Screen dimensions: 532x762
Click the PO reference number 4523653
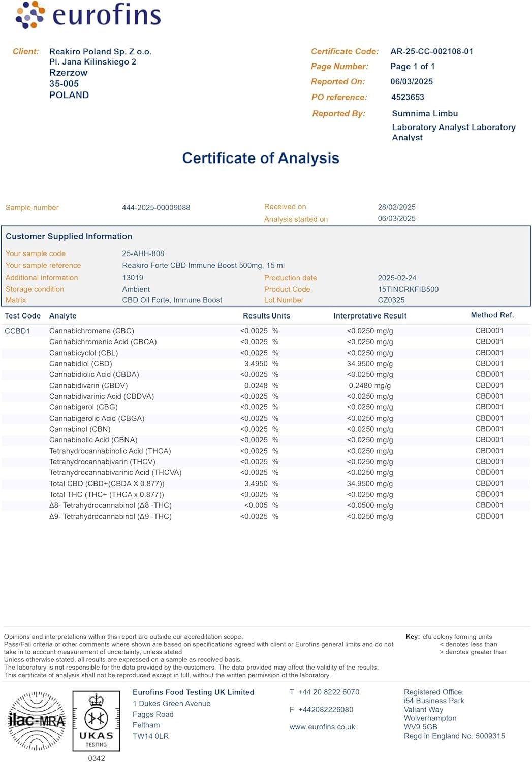(408, 97)
